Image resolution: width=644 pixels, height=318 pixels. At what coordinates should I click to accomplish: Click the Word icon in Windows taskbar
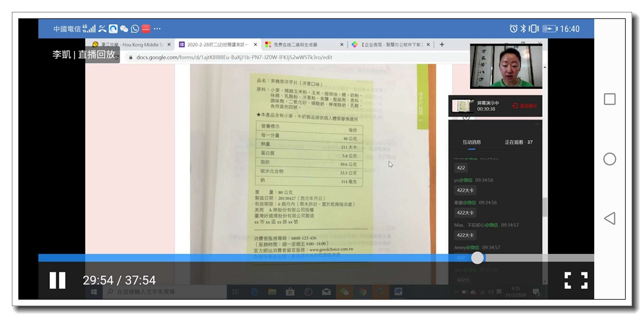398,292
